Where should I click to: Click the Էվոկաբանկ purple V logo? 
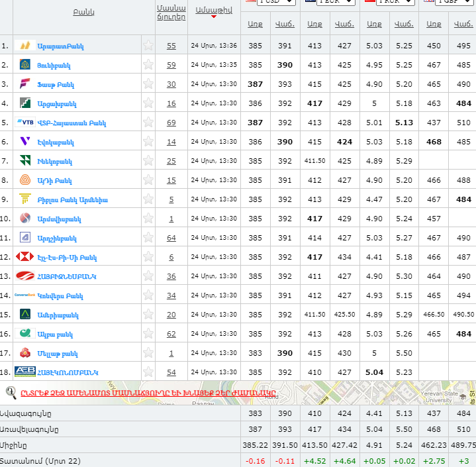tap(25, 141)
